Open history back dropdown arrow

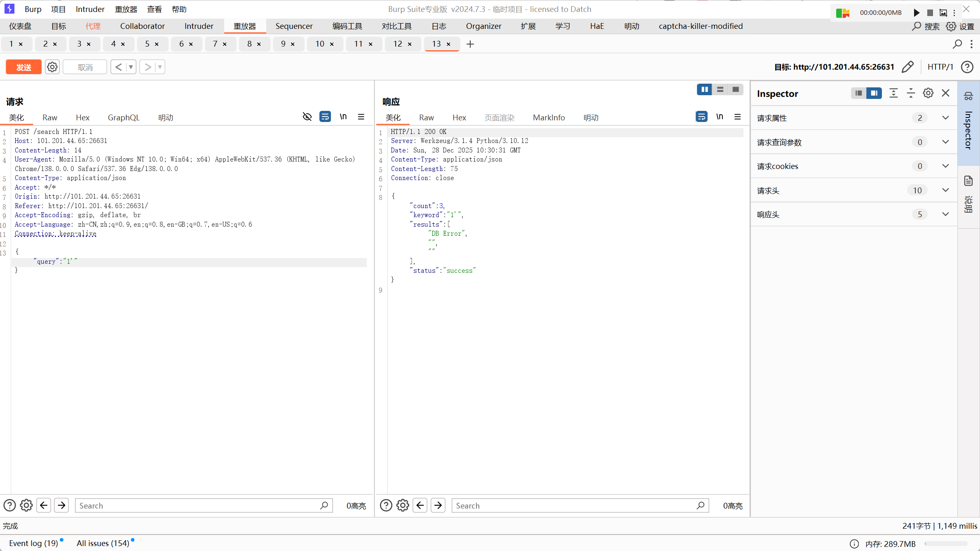pos(131,67)
